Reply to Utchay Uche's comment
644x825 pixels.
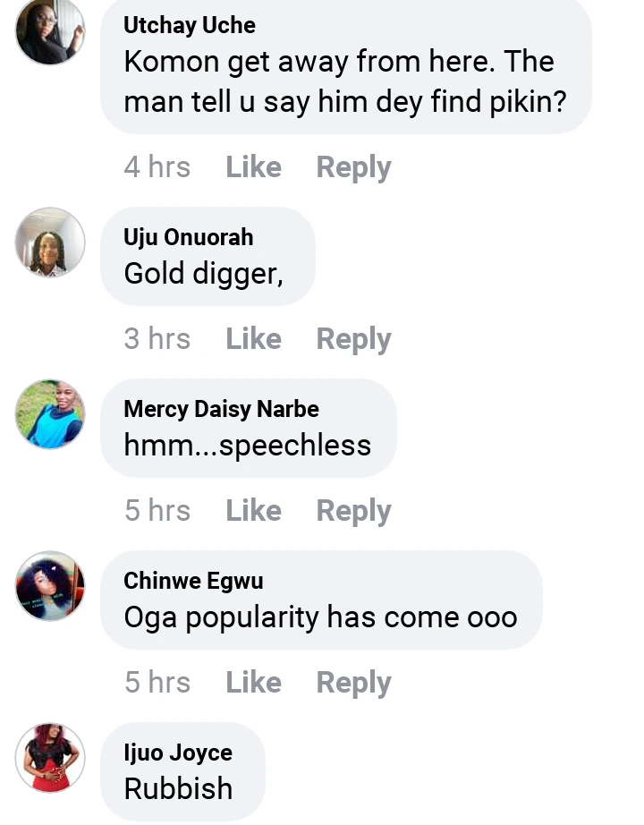(x=353, y=167)
